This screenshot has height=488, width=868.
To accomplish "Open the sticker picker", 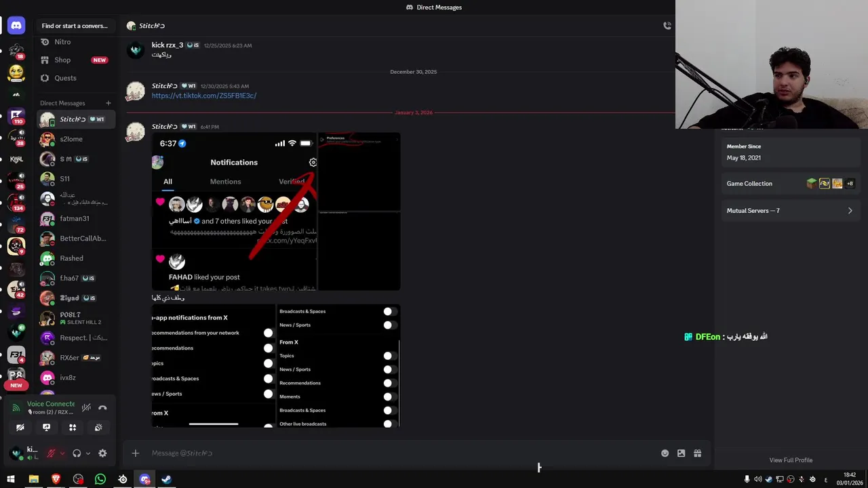I will pos(681,453).
